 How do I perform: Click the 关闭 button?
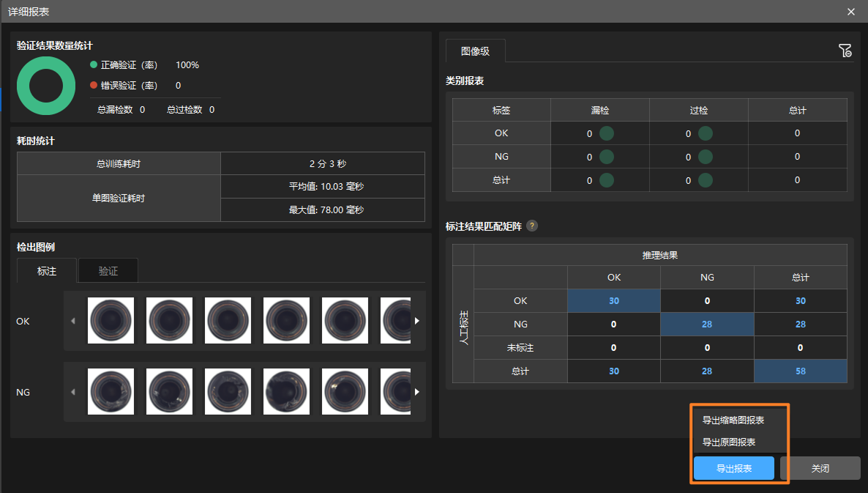820,469
